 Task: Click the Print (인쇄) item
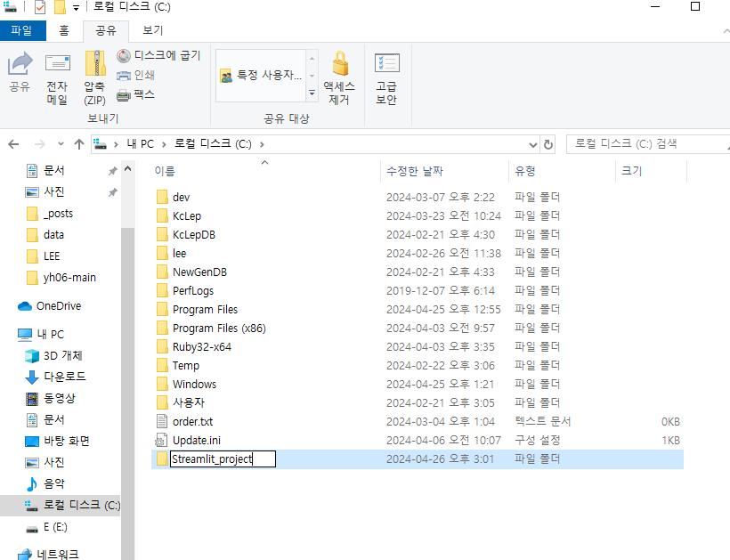(x=135, y=75)
